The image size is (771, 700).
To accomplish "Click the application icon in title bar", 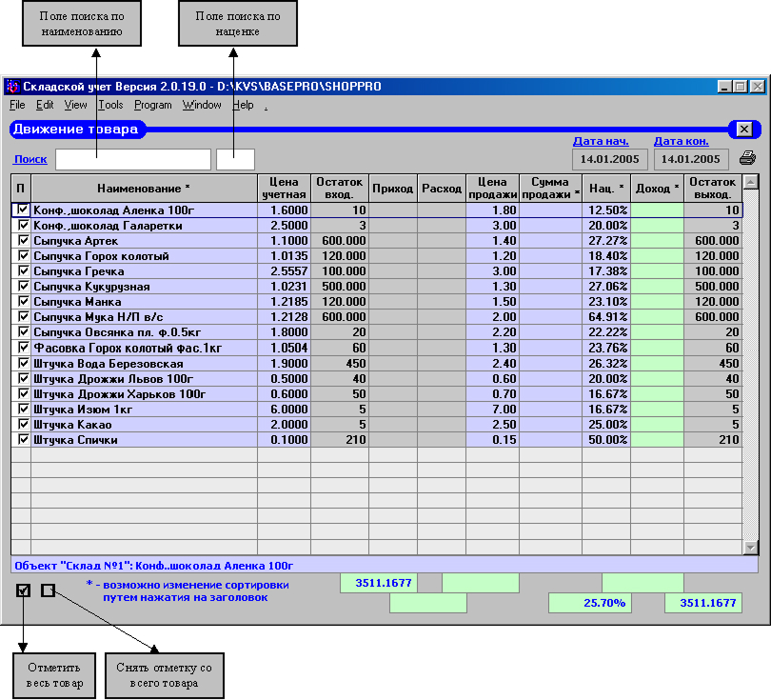I will (x=12, y=87).
